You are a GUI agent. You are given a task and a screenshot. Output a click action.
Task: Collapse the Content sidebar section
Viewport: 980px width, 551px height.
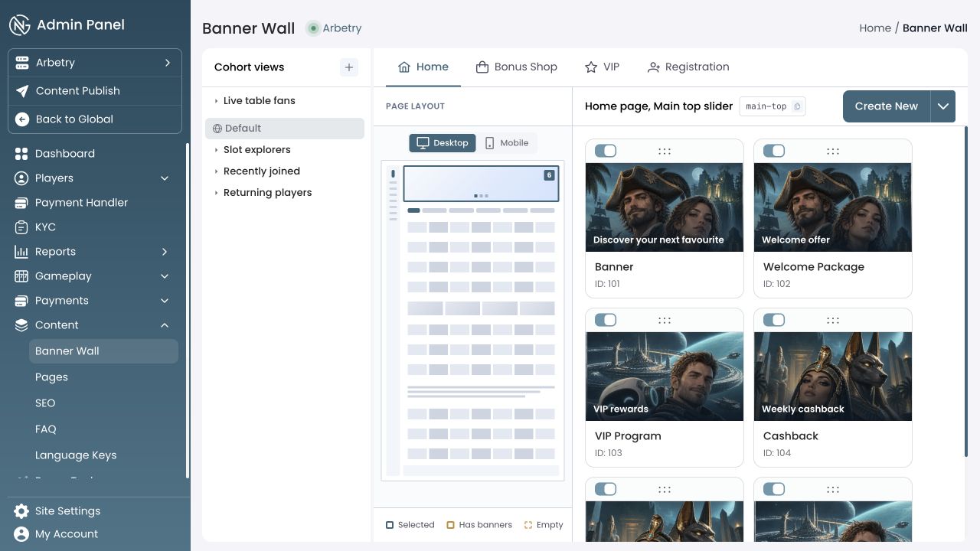tap(165, 325)
